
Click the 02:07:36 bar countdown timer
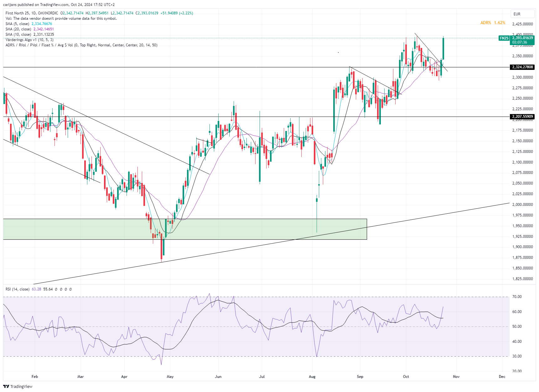[x=520, y=42]
